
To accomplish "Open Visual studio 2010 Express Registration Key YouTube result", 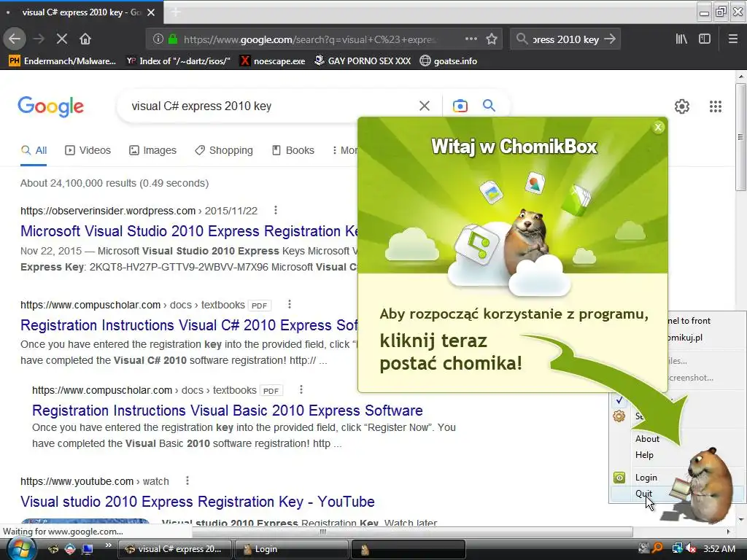I will click(197, 502).
